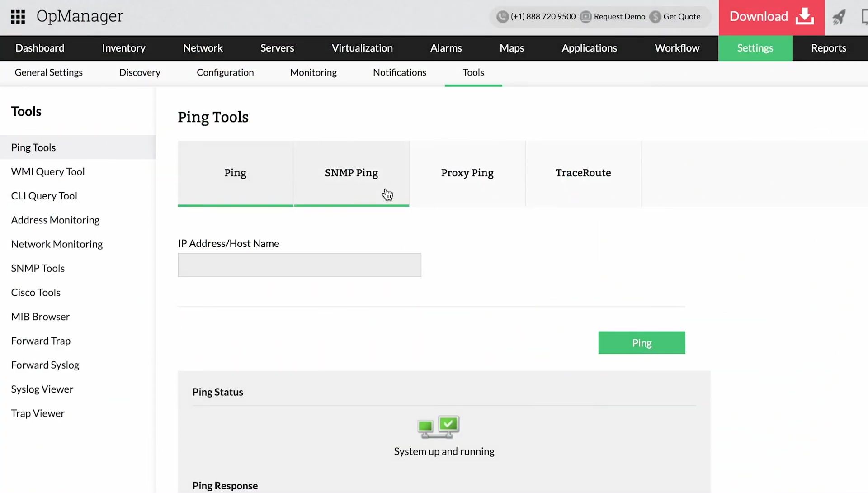
Task: Open the Alarms menu
Action: tap(446, 48)
